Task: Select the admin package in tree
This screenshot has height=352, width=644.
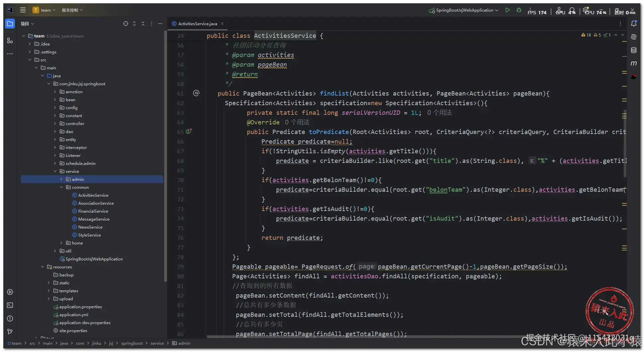Action: (x=92, y=179)
